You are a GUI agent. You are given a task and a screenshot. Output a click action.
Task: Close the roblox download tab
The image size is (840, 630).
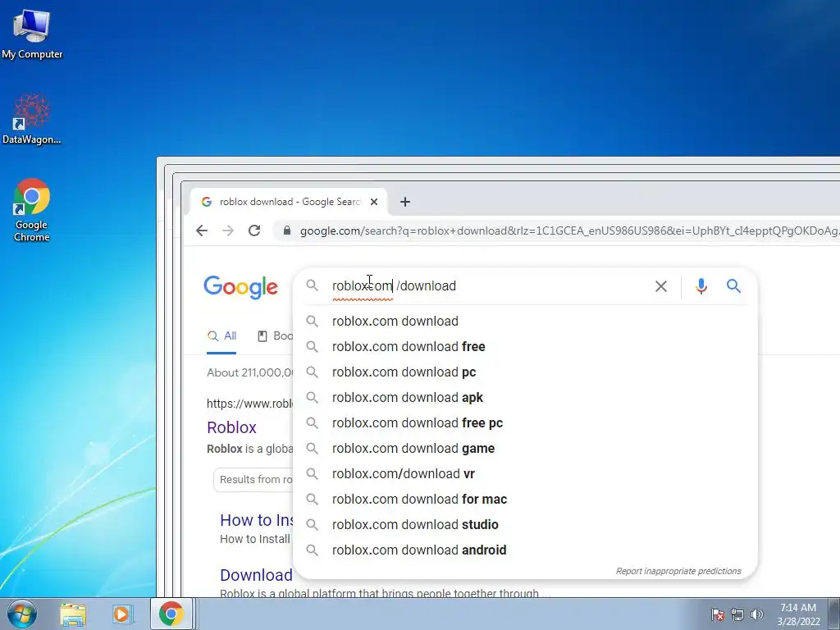click(374, 202)
